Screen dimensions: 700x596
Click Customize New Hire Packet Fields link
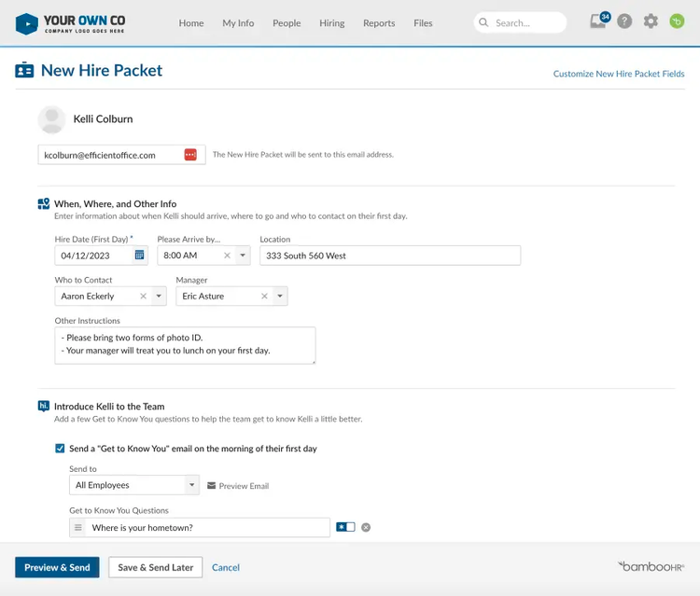pos(619,74)
